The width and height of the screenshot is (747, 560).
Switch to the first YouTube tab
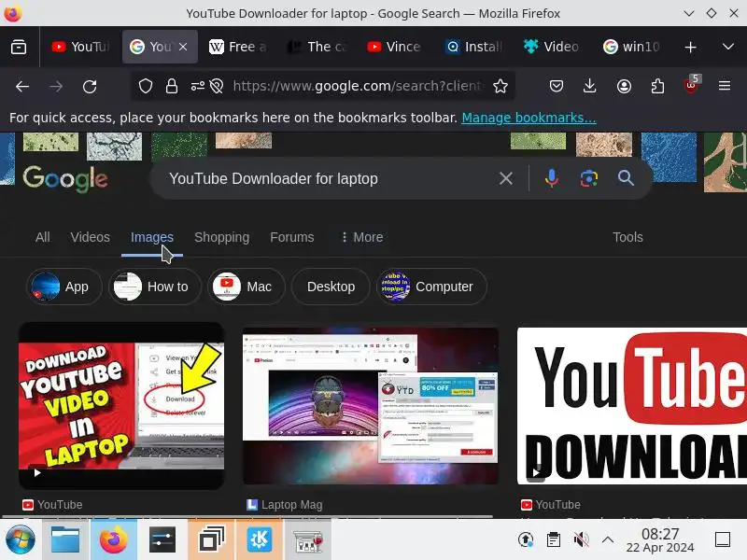coord(81,47)
